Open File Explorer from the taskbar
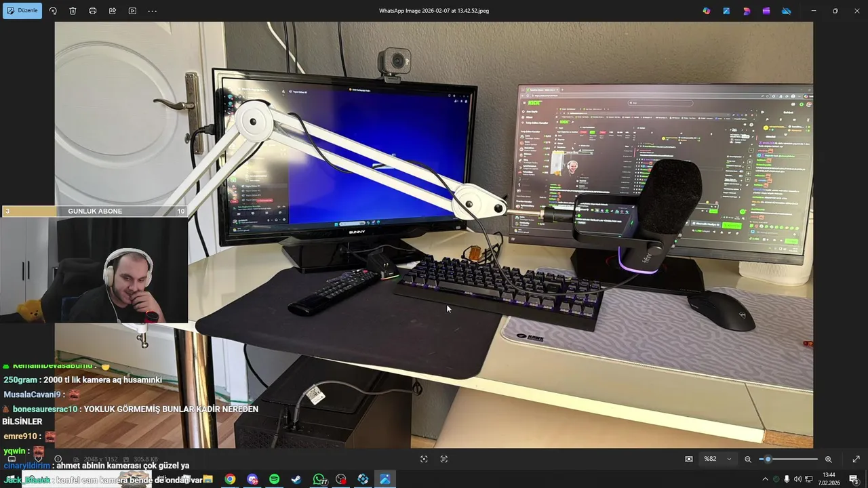 pos(208,479)
